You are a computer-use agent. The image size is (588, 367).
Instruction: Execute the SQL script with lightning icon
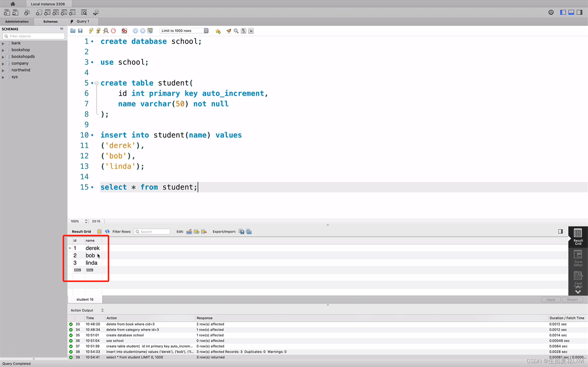[91, 31]
